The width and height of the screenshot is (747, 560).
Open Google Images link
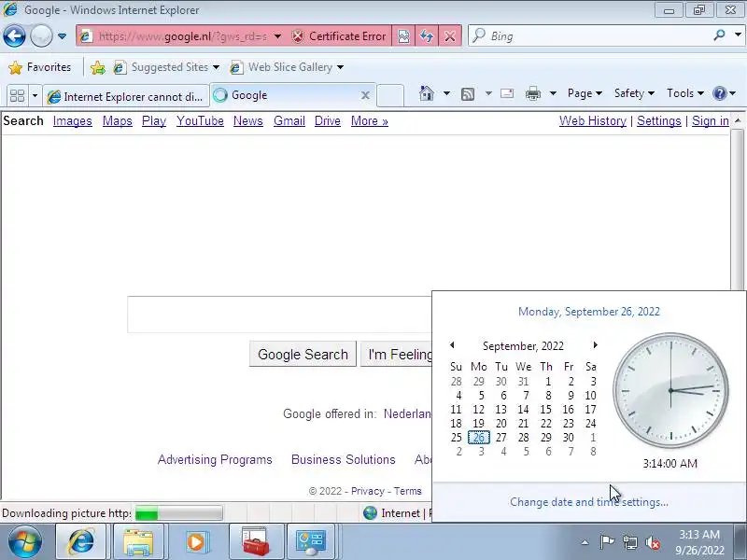point(73,121)
